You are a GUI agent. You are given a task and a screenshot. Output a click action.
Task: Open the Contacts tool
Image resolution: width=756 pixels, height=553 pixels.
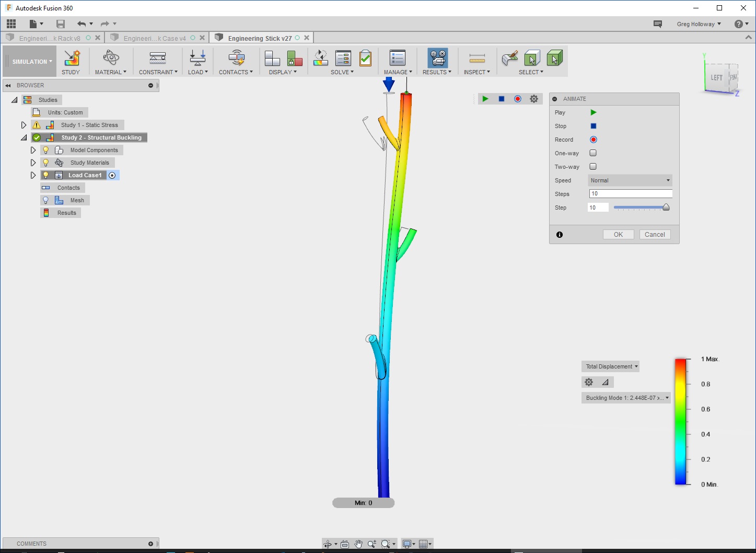[x=235, y=61]
